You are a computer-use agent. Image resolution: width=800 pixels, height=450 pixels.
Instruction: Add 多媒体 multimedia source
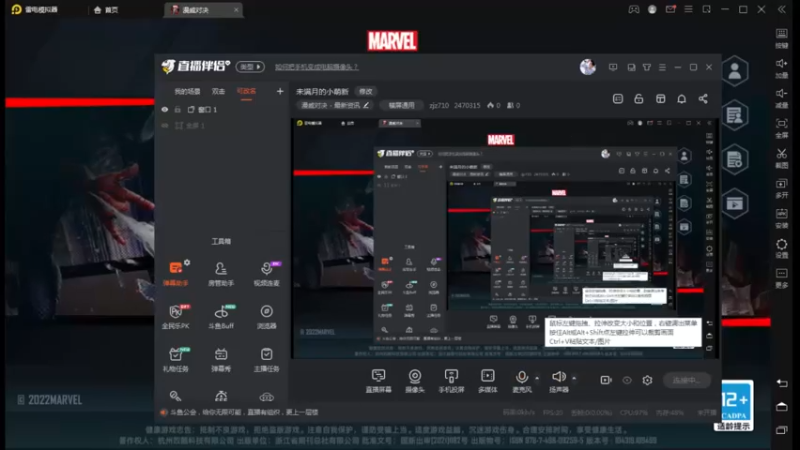[x=487, y=381]
